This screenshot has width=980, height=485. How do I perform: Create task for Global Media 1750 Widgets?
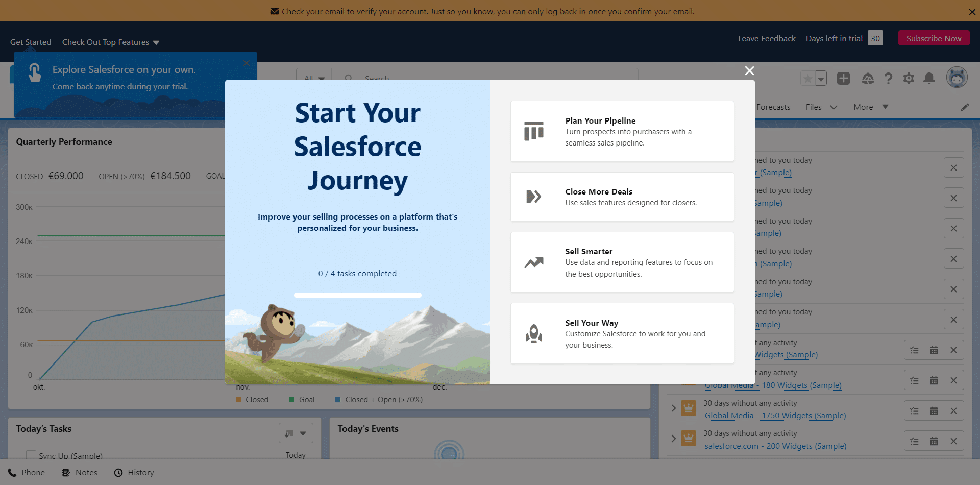tap(914, 410)
